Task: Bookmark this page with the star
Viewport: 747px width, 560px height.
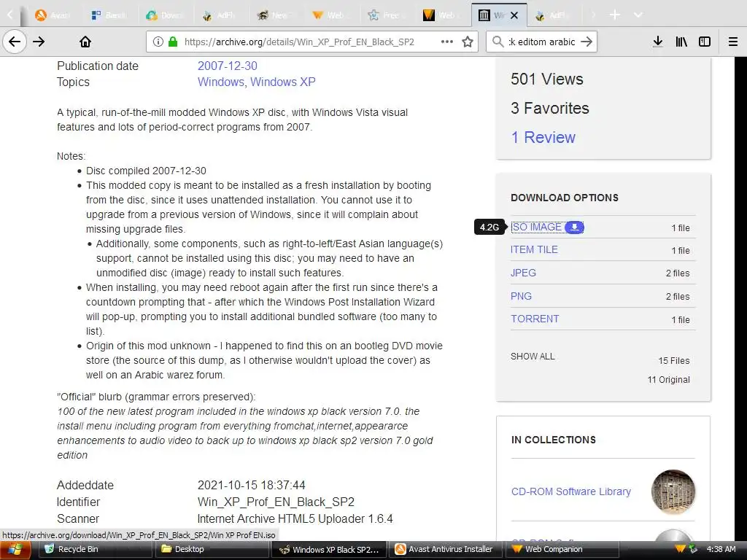Action: point(468,42)
